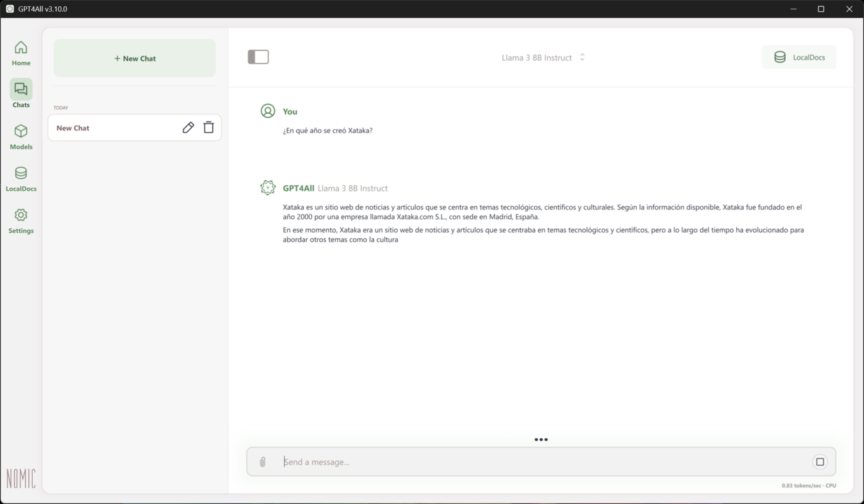This screenshot has height=504, width=864.
Task: Toggle the chat list drawer panel
Action: [x=258, y=57]
